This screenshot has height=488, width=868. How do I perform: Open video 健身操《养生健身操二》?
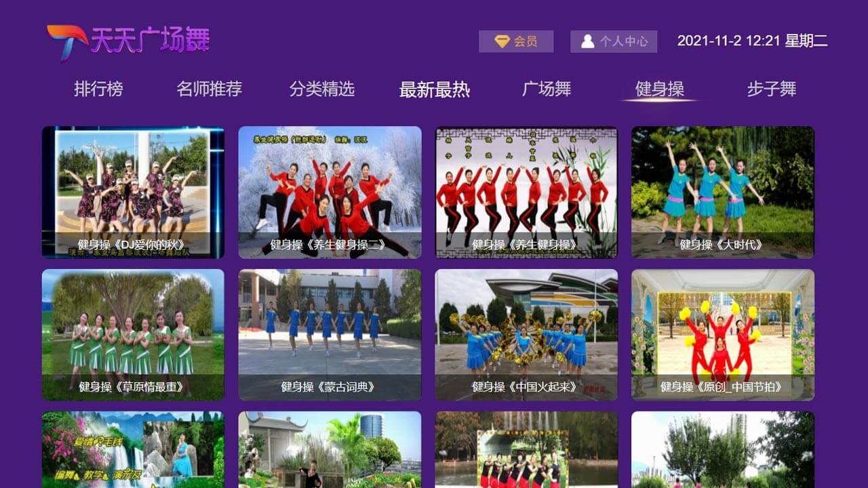(330, 192)
